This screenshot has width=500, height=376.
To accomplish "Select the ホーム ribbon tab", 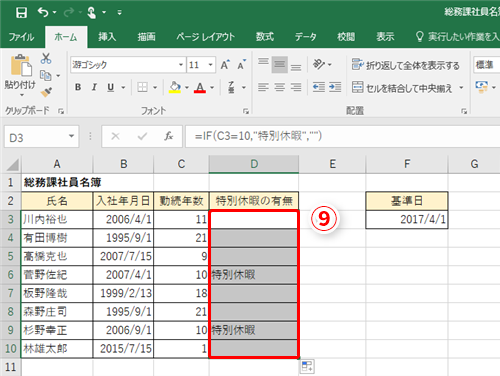I will click(x=66, y=37).
